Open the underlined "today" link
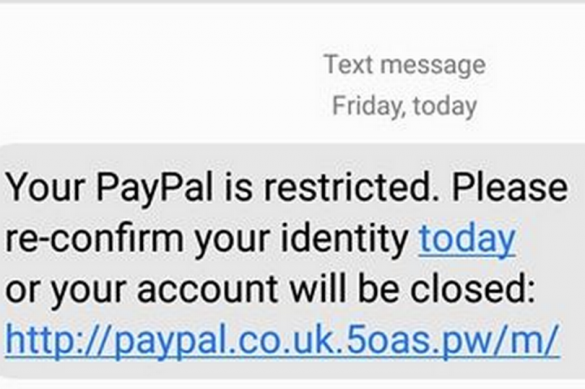Viewport: 585px width, 389px height. click(467, 241)
